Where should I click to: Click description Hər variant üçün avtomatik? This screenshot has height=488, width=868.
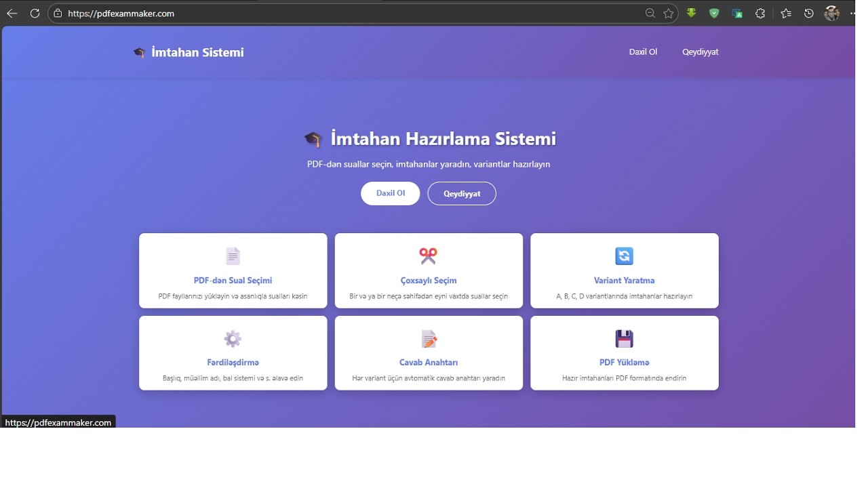429,378
